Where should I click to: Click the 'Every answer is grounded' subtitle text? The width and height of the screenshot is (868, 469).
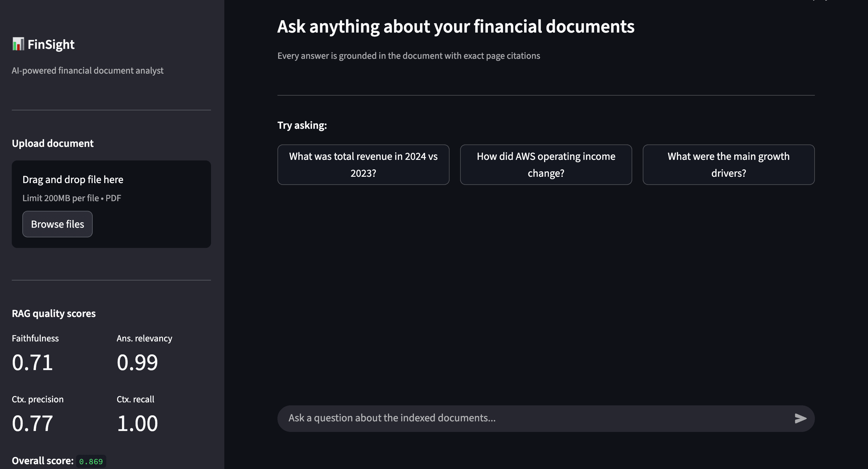(x=409, y=55)
